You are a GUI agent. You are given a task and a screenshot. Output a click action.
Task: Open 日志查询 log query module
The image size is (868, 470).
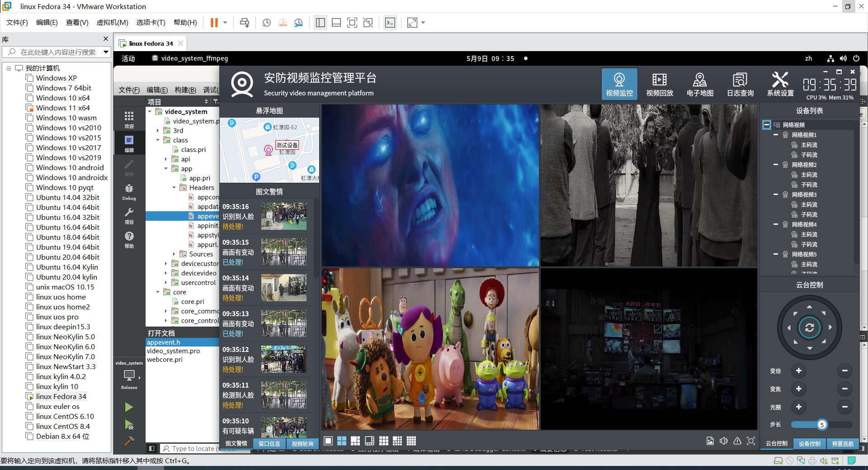tap(740, 84)
